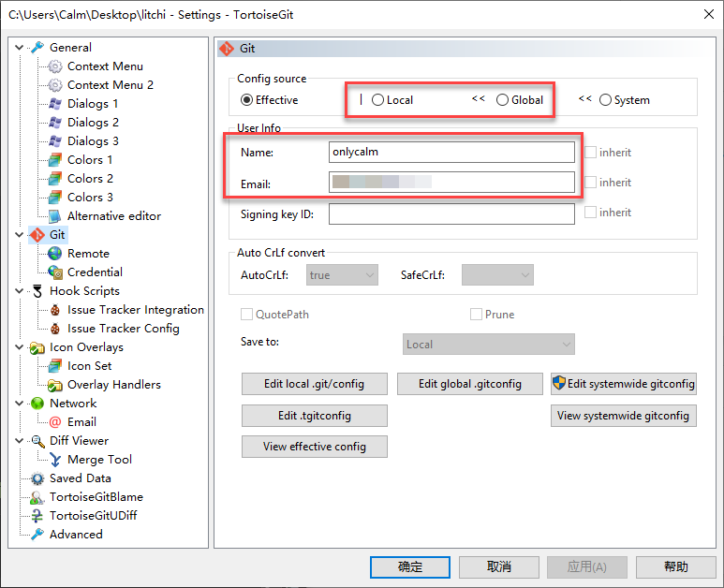The image size is (724, 588).
Task: Click into the Email input field
Action: (x=451, y=183)
